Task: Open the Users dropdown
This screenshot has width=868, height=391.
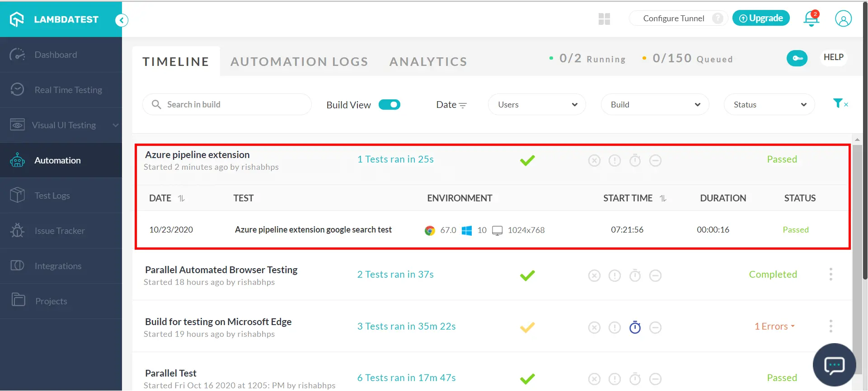Action: pos(537,105)
